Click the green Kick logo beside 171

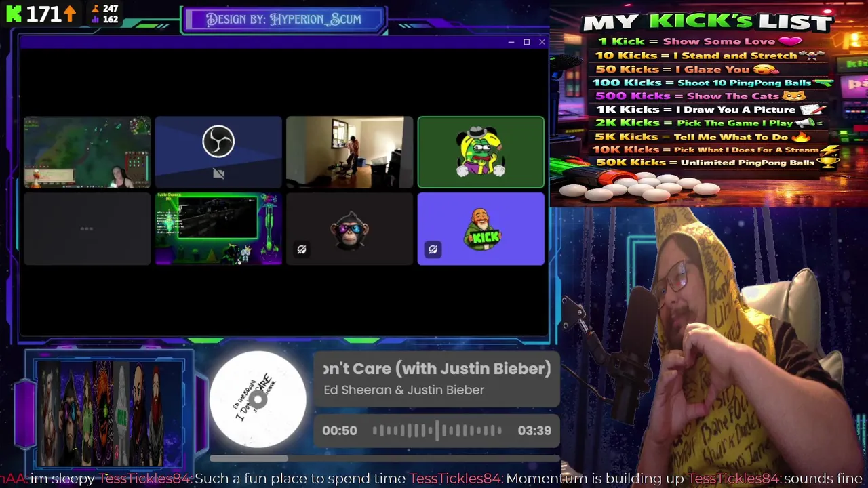[x=14, y=13]
